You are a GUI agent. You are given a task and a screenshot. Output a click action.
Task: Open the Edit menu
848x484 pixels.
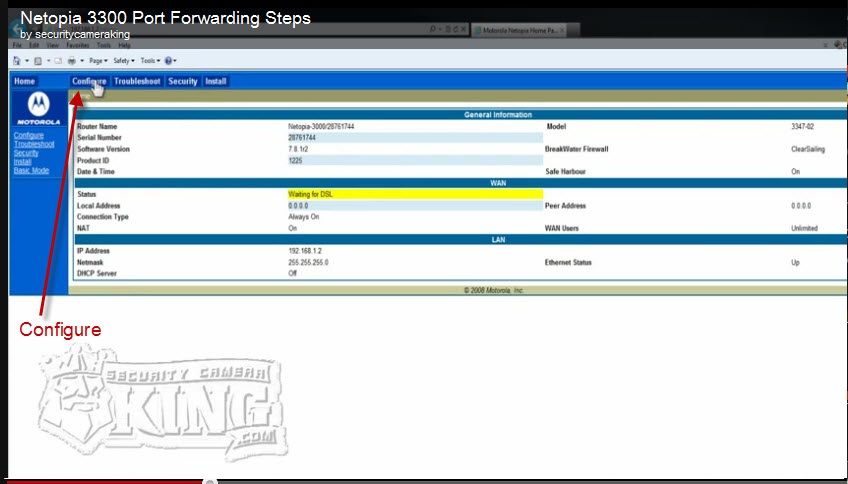point(34,45)
